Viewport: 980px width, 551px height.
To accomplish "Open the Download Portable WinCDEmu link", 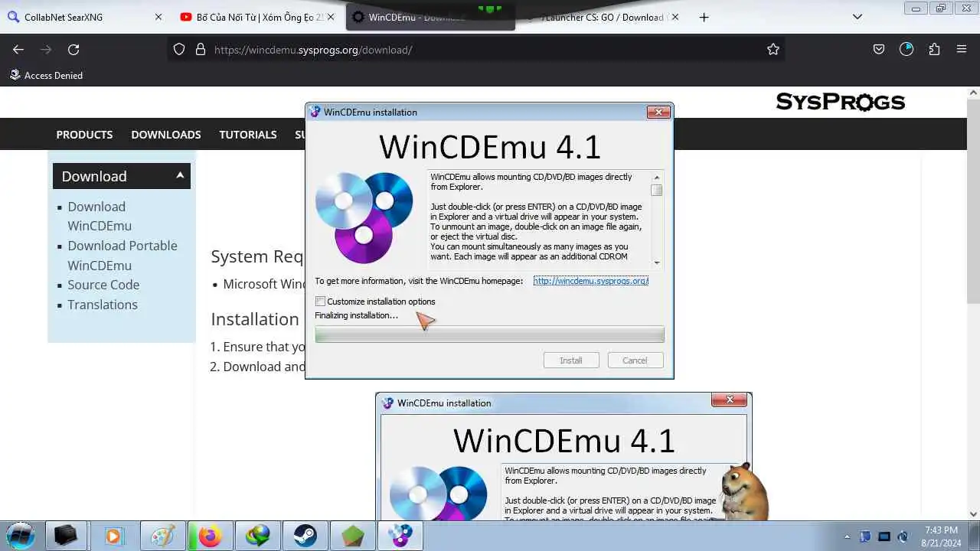I will (x=122, y=256).
